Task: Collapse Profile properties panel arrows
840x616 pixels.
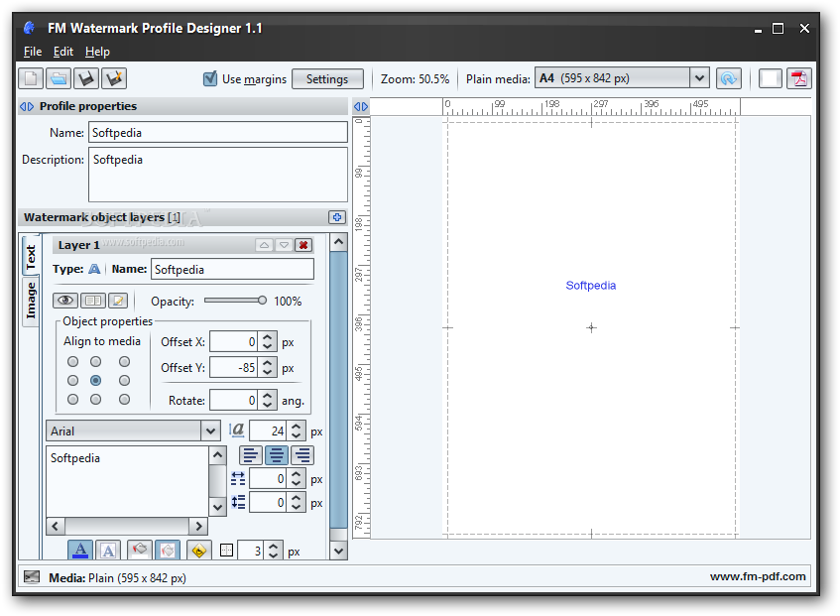Action: pyautogui.click(x=27, y=106)
